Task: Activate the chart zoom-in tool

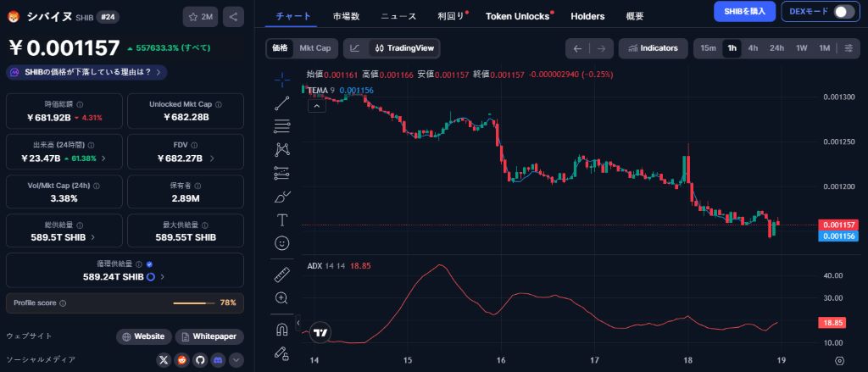Action: coord(282,297)
